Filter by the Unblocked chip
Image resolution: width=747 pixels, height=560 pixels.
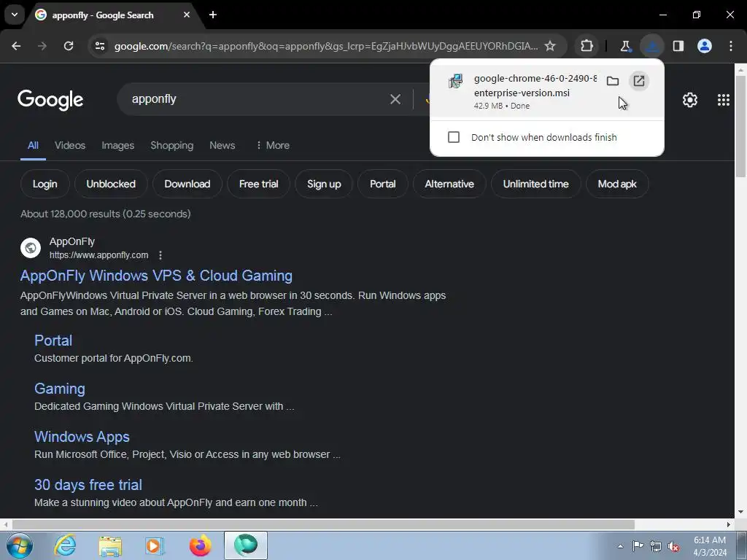pos(111,184)
